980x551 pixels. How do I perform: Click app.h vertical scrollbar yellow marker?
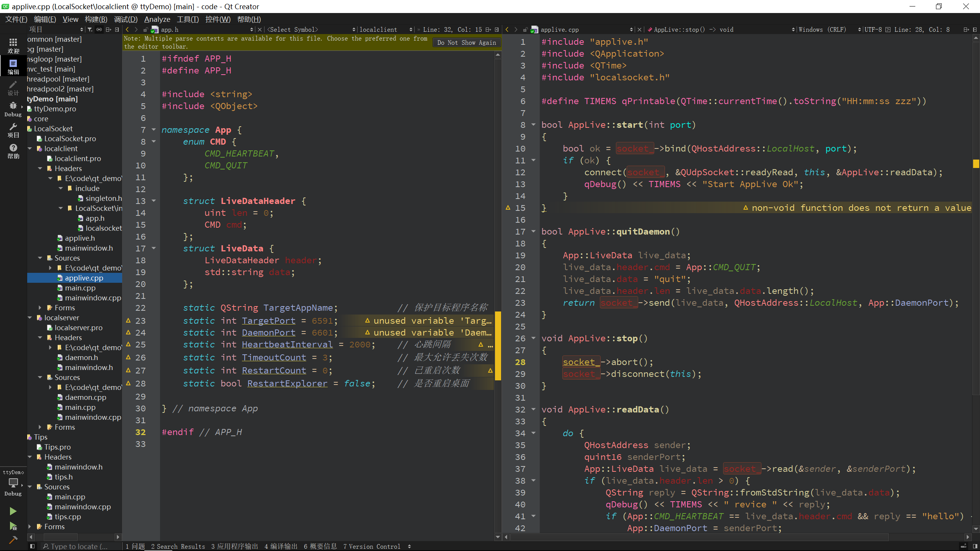click(498, 346)
